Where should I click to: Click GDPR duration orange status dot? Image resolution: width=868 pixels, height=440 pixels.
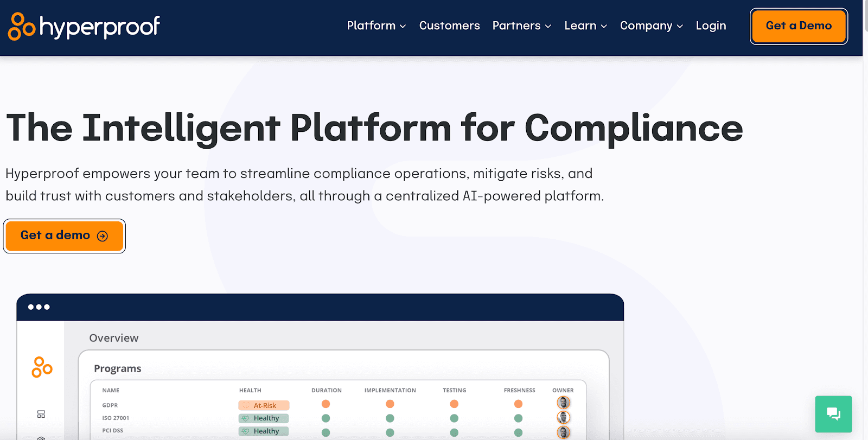tap(325, 404)
